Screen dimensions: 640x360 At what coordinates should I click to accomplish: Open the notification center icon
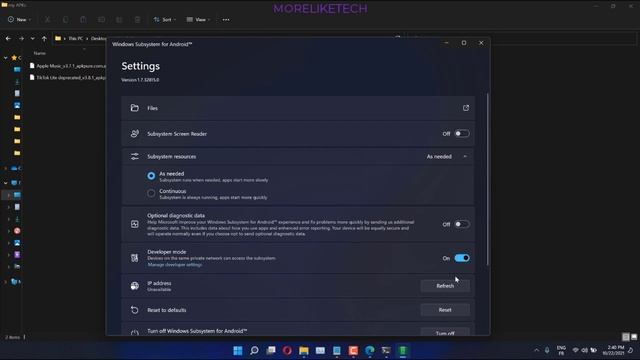[x=631, y=350]
